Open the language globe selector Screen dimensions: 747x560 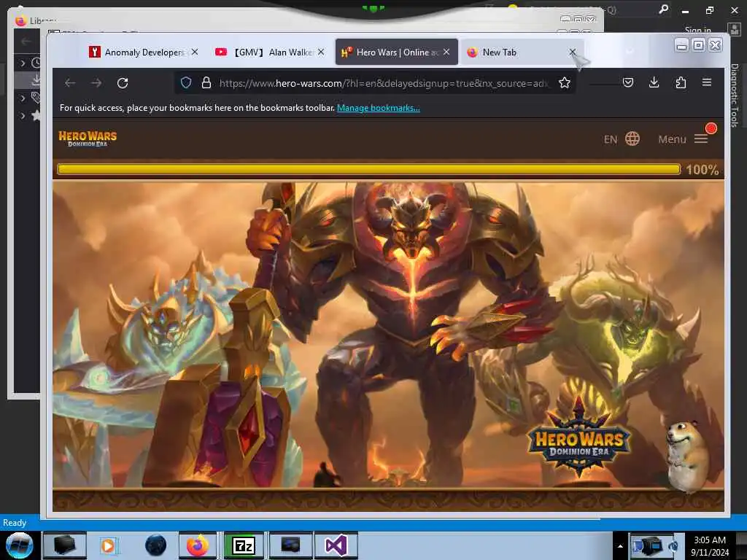coord(632,139)
